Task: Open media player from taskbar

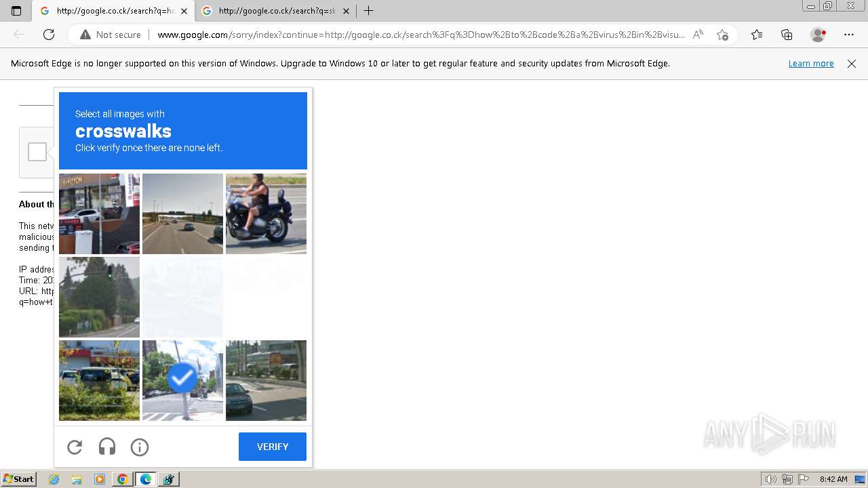Action: (100, 479)
